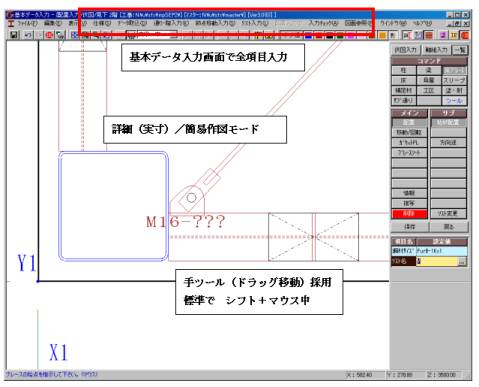Choose the スリーブ sleeve command
The width and height of the screenshot is (479, 387).
pos(454,80)
